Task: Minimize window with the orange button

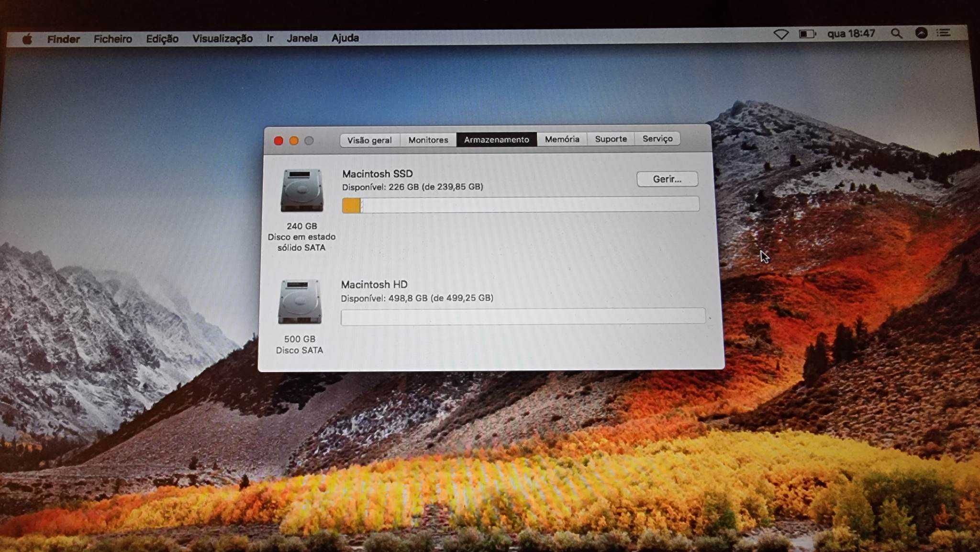Action: click(x=294, y=141)
